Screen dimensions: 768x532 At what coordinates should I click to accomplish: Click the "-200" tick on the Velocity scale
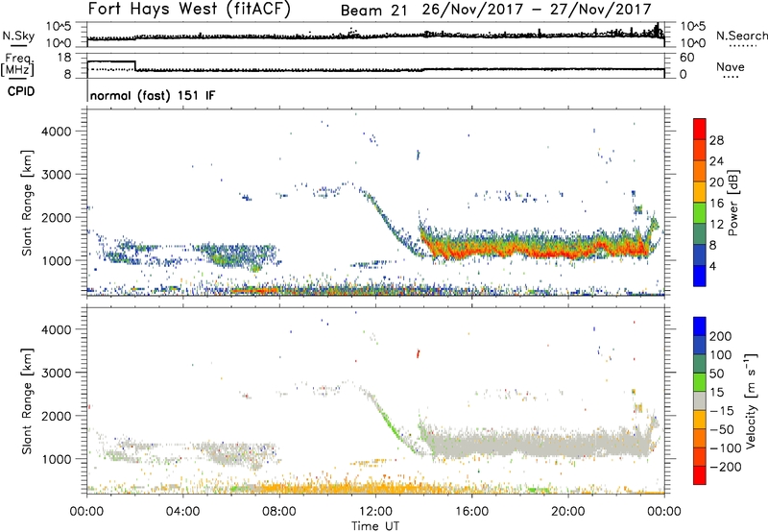pos(725,467)
